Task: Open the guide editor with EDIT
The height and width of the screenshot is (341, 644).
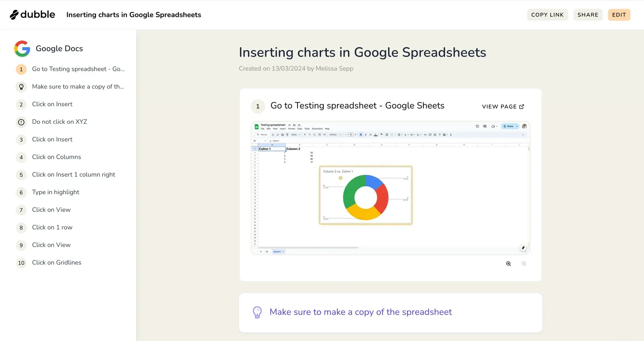Action: [619, 15]
